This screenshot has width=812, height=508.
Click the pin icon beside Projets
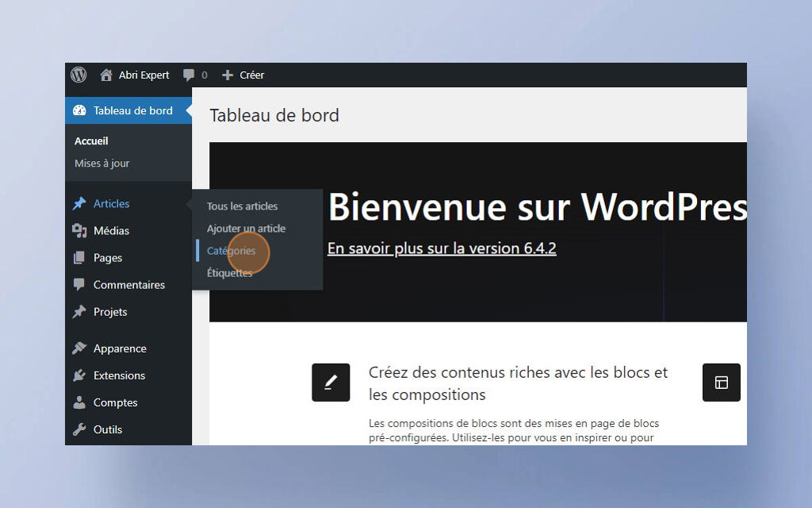click(x=79, y=311)
